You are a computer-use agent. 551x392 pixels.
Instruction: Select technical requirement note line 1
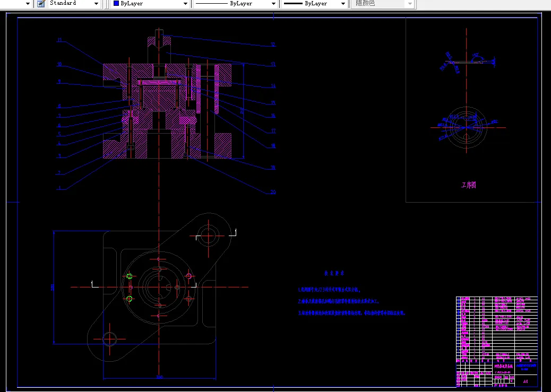[x=330, y=290]
